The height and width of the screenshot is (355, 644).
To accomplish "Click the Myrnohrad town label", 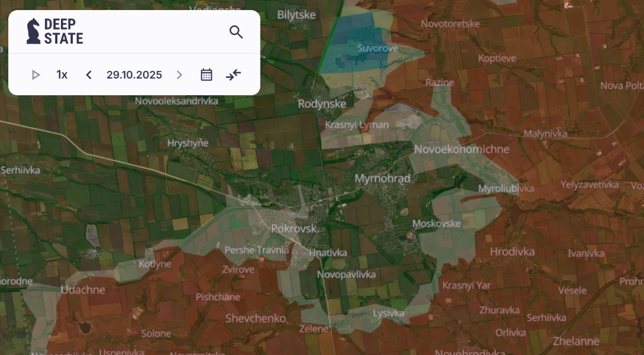I will click(382, 178).
